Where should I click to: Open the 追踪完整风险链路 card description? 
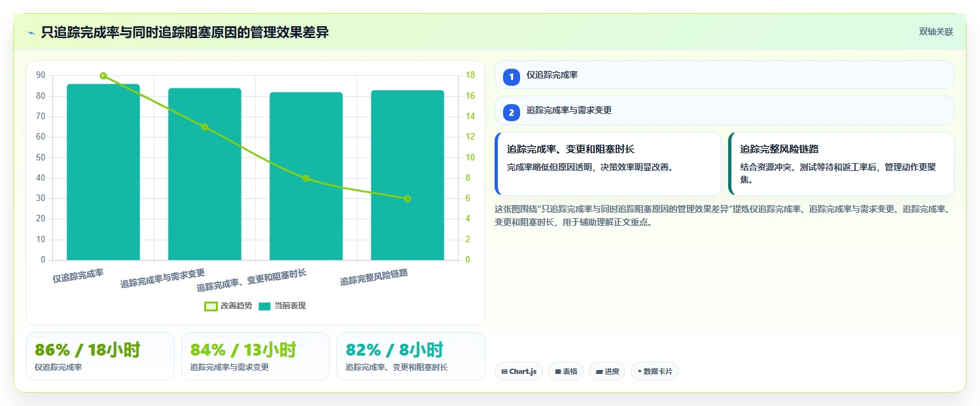pyautogui.click(x=838, y=174)
